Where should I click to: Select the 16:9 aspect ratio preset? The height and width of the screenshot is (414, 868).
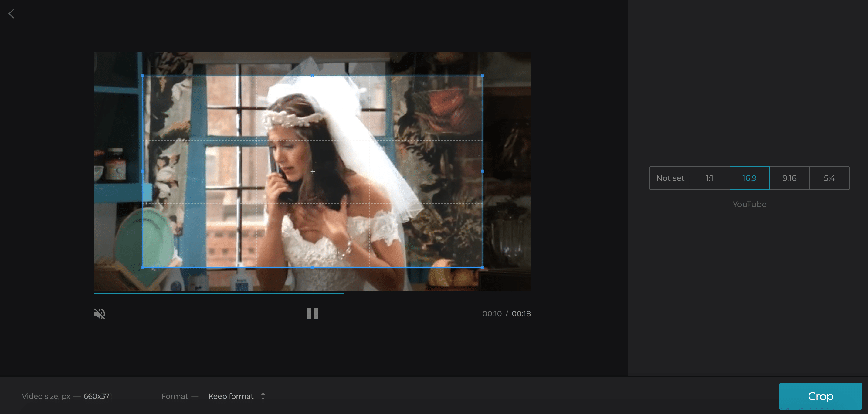749,178
